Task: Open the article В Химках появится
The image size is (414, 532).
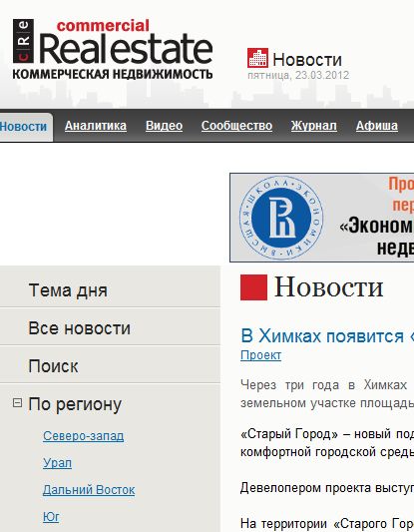Action: click(327, 336)
